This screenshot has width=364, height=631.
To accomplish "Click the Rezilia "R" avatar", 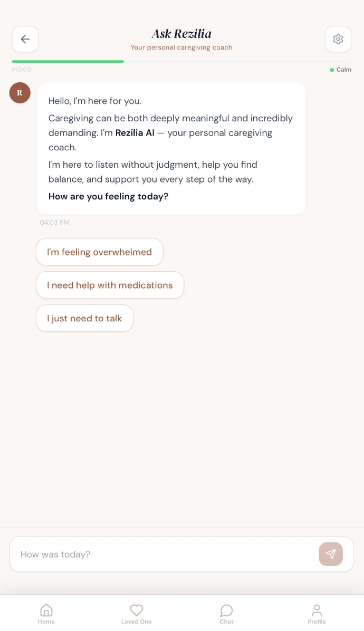I will pyautogui.click(x=20, y=93).
